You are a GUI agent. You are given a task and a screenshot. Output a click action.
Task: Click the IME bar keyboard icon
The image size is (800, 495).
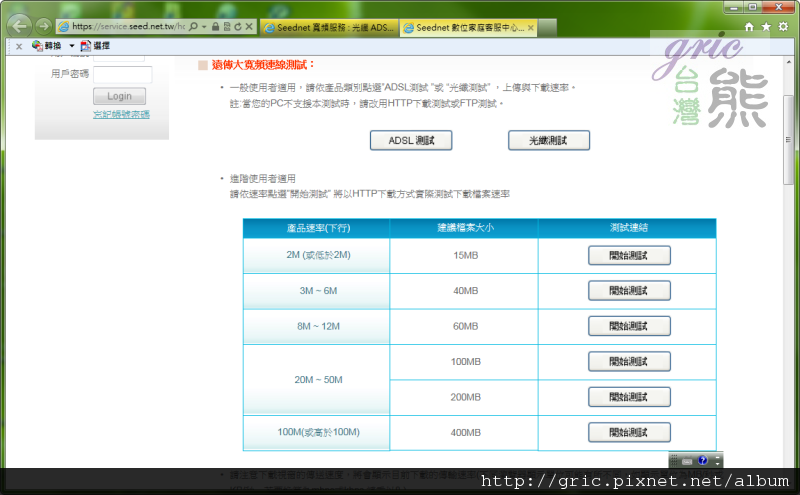[x=687, y=461]
